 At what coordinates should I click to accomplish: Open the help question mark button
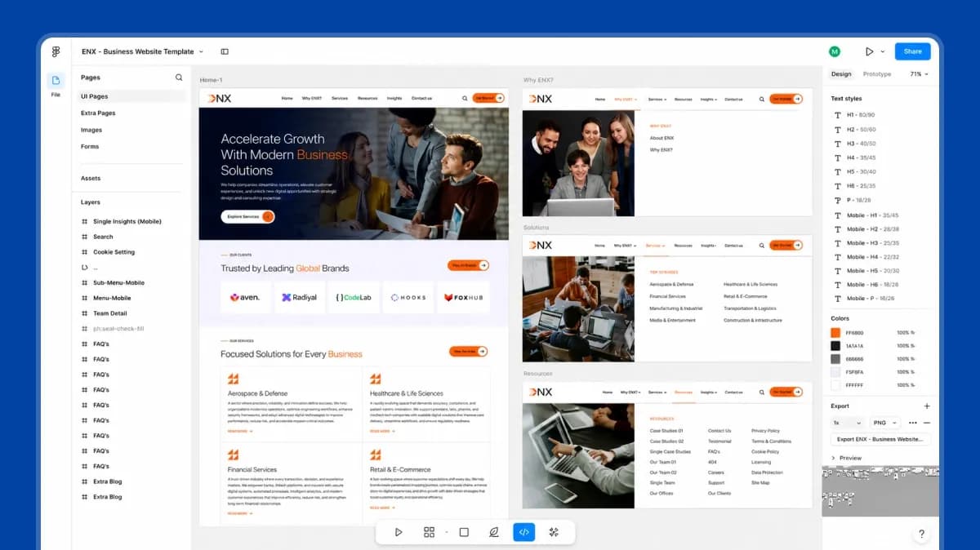click(x=921, y=534)
